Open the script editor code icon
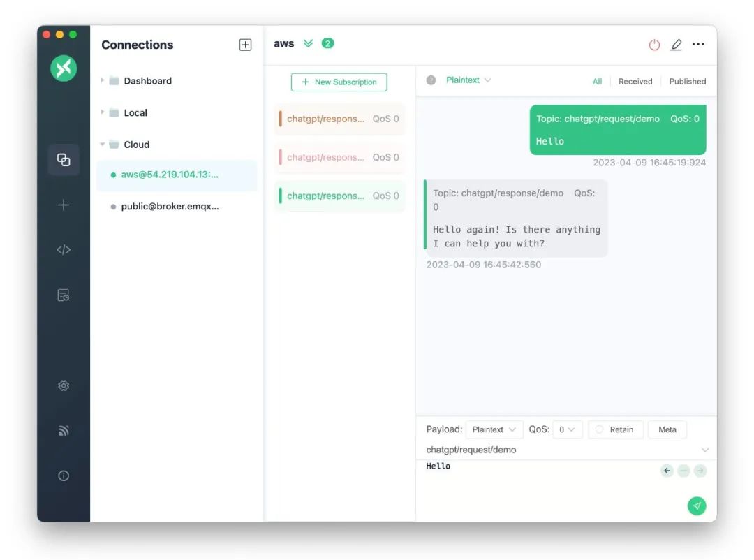The width and height of the screenshot is (754, 560). (x=64, y=250)
